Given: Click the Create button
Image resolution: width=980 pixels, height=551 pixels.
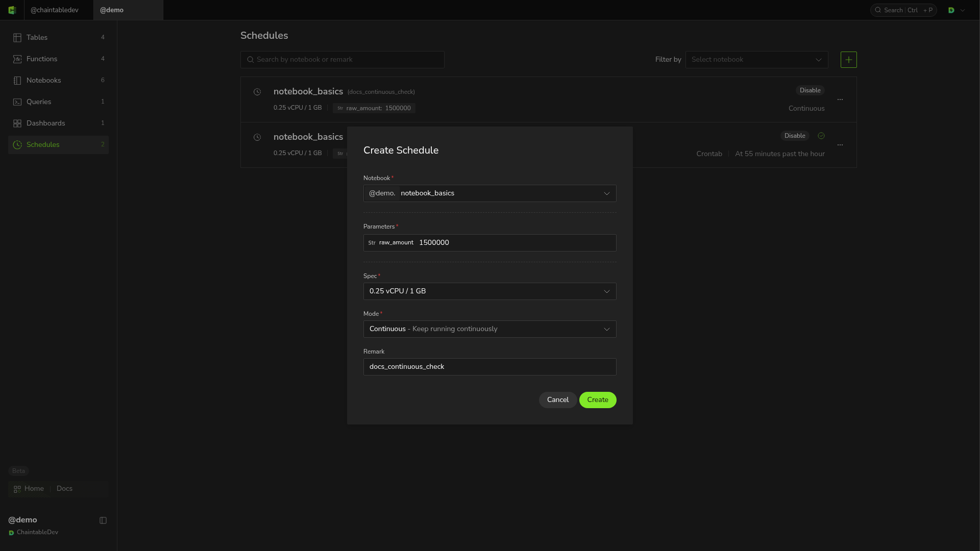Looking at the screenshot, I should tap(598, 400).
